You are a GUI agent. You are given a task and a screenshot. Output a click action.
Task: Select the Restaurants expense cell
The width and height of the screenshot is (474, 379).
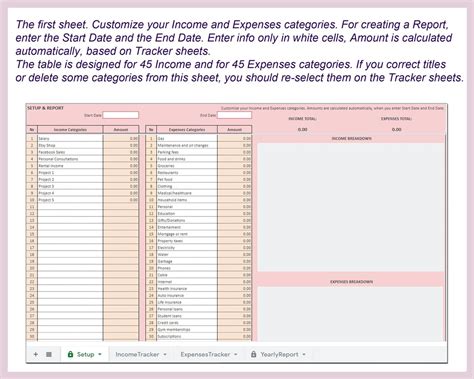[187, 173]
